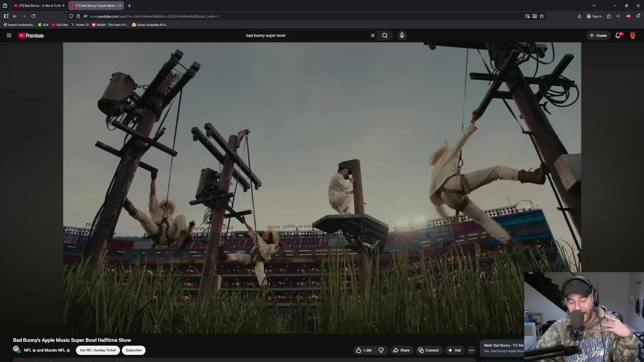This screenshot has width=644, height=362.
Task: Click the Ask button
Action: (454, 350)
